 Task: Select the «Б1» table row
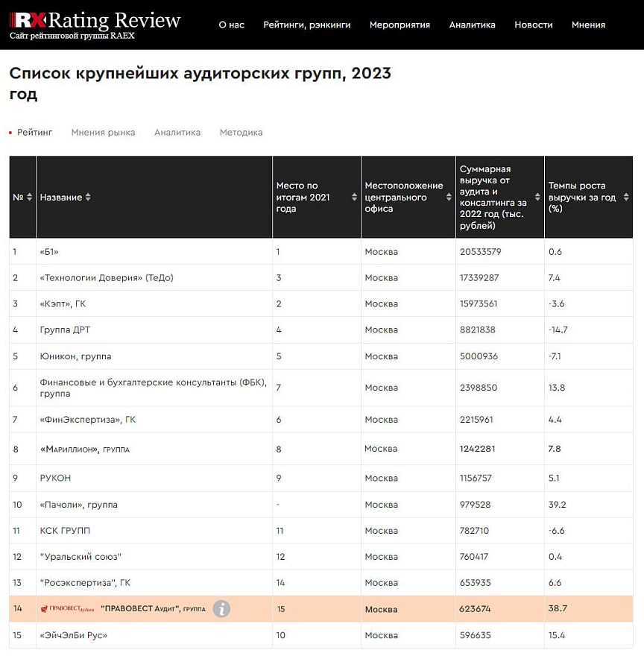click(x=49, y=252)
